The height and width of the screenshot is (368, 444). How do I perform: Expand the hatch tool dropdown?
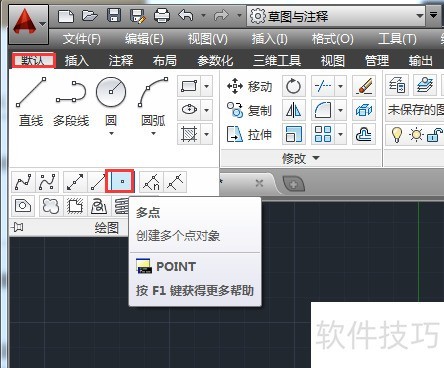[206, 134]
